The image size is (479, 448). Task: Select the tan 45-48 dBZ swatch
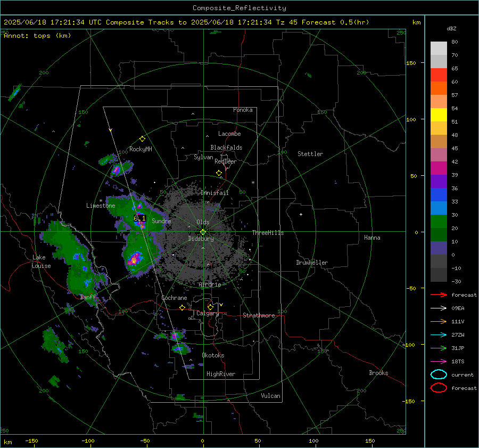tap(439, 141)
